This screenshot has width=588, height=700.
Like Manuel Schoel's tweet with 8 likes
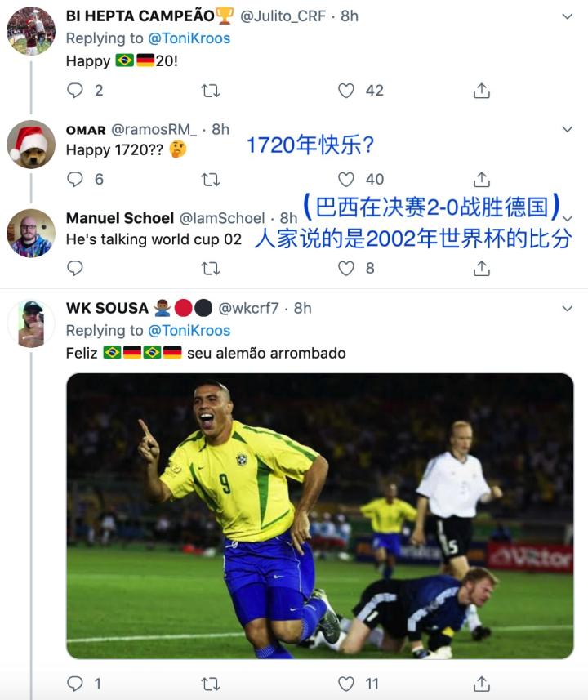point(346,268)
